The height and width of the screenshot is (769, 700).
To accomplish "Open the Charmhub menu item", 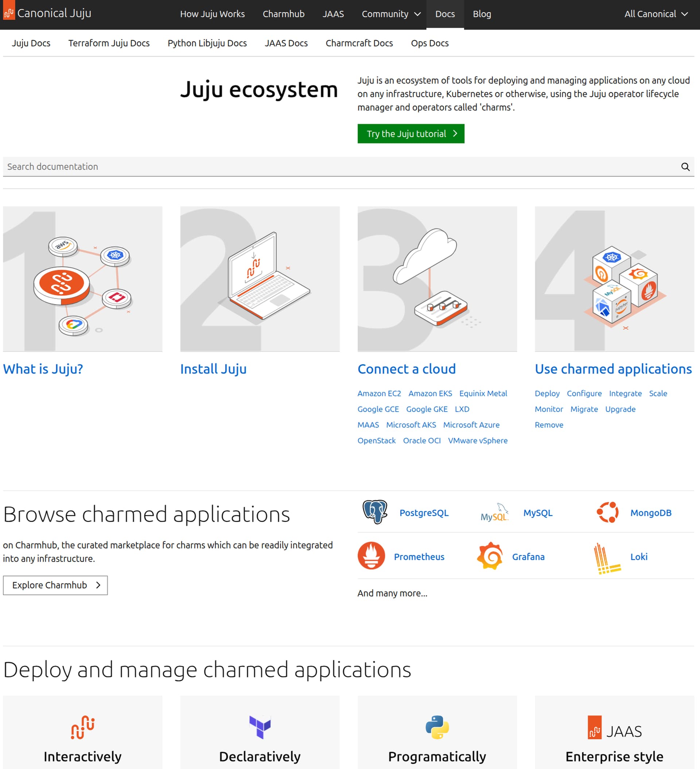I will tap(283, 14).
